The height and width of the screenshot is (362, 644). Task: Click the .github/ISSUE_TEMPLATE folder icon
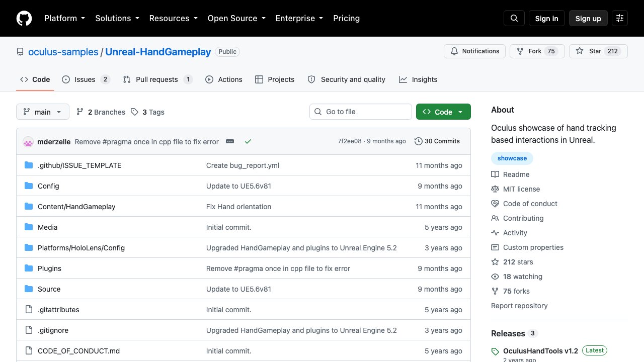(29, 165)
